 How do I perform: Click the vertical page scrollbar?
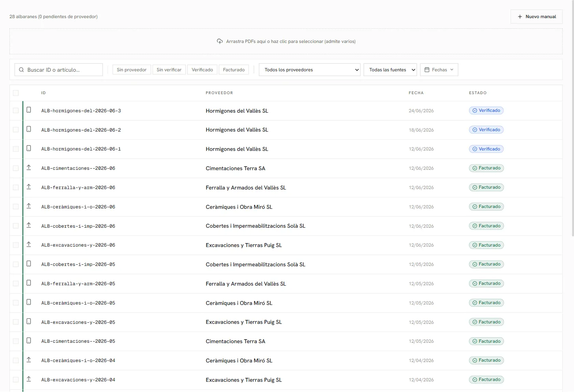572,118
